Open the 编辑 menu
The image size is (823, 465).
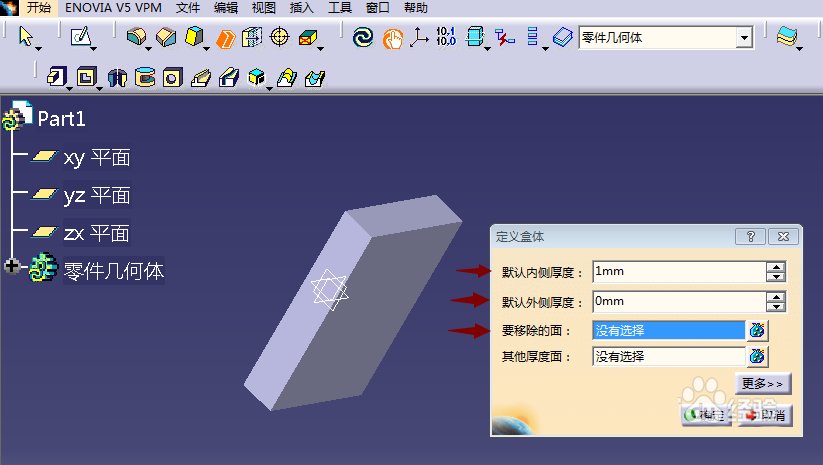click(x=226, y=8)
